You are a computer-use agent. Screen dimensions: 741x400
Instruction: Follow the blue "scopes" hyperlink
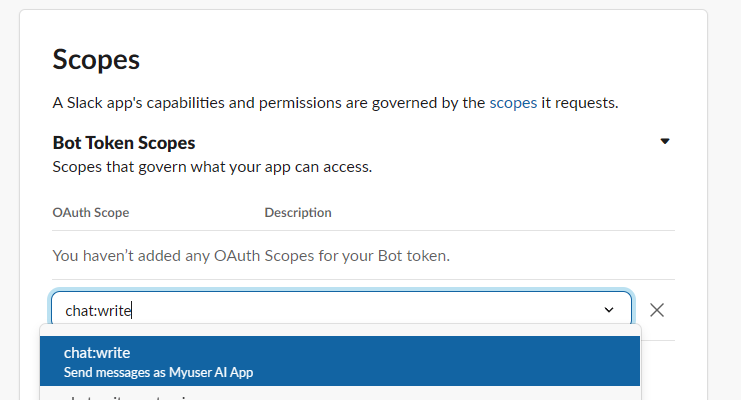tap(513, 103)
